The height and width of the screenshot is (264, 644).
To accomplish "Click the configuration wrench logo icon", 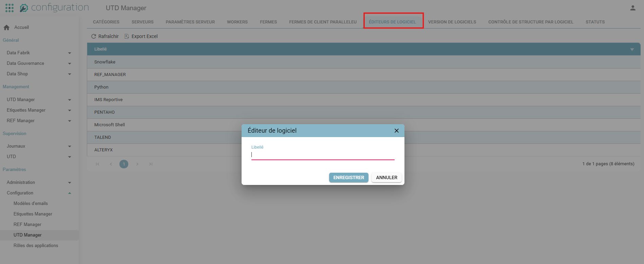I will click(x=24, y=8).
